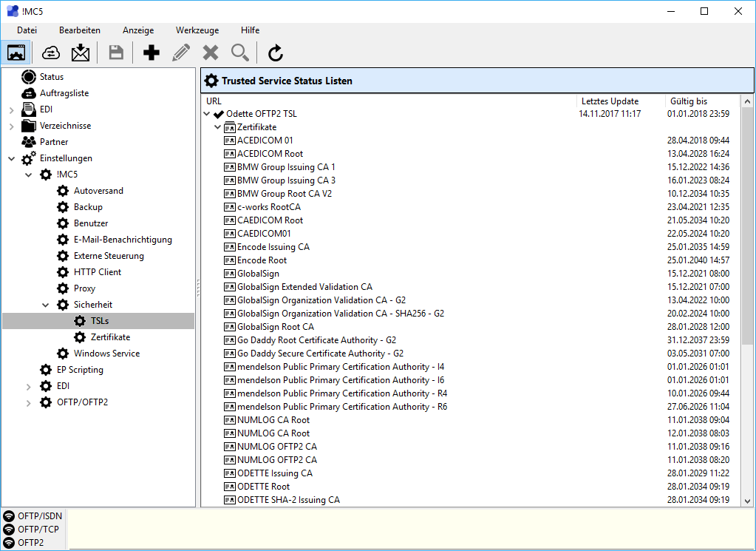The width and height of the screenshot is (756, 551).
Task: Open the Bearbeiten menu
Action: tap(80, 30)
